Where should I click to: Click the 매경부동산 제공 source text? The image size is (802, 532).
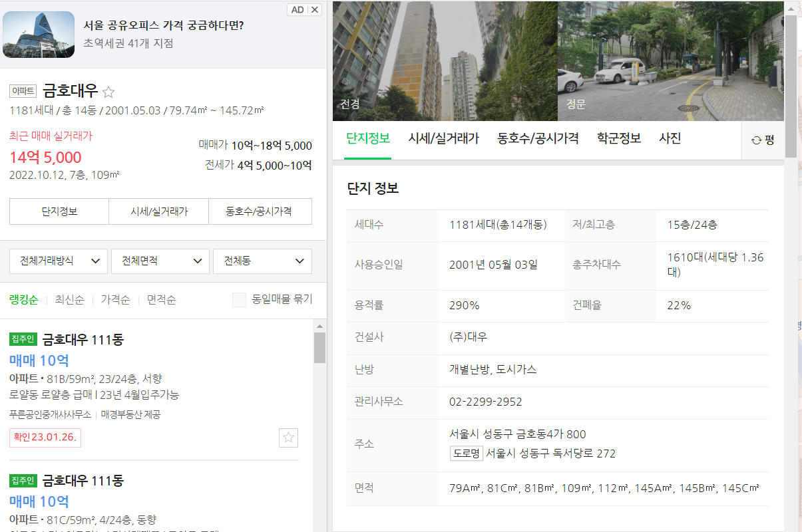(x=131, y=414)
